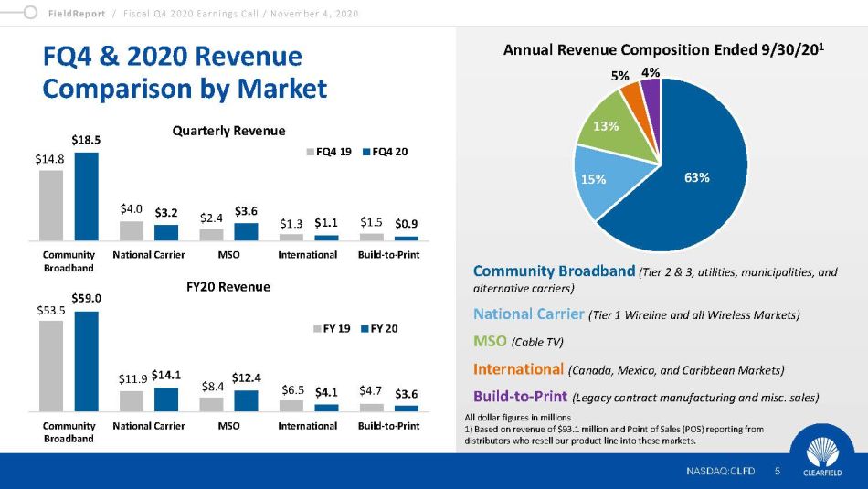The image size is (868, 489).
Task: Click the NASDAQ:CLFD text in footer
Action: click(x=720, y=471)
